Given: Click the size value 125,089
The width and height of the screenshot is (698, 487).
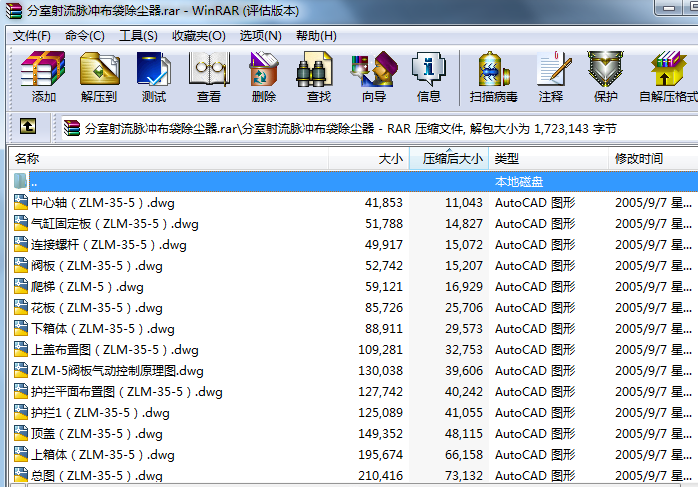Looking at the screenshot, I should pos(381,412).
